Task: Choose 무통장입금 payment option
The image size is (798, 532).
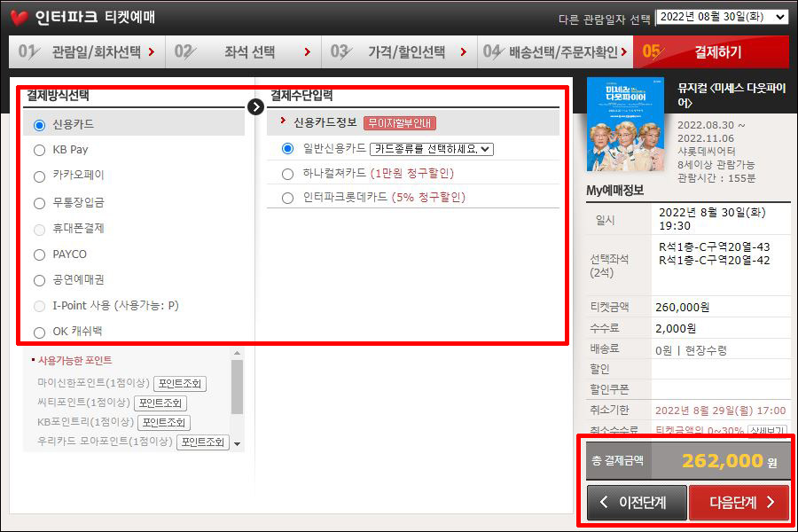Action: [x=39, y=204]
